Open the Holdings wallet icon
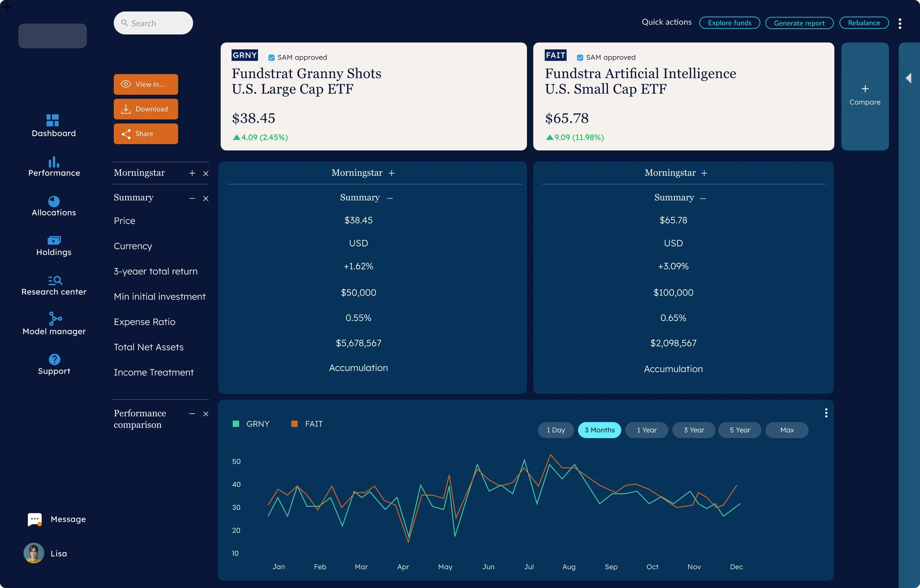The height and width of the screenshot is (588, 920). click(x=54, y=240)
